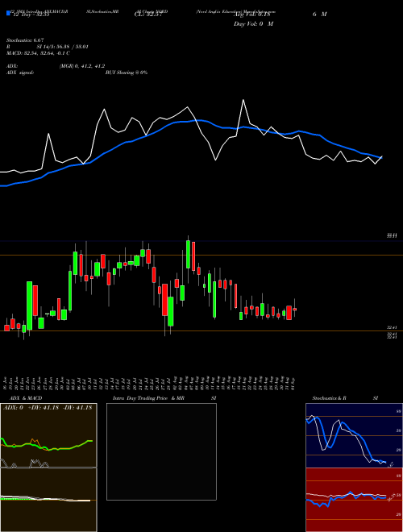403x532 pixels.
Task: Select the 'MACD: 32.54, 32.64' readout
Action: click(x=38, y=53)
